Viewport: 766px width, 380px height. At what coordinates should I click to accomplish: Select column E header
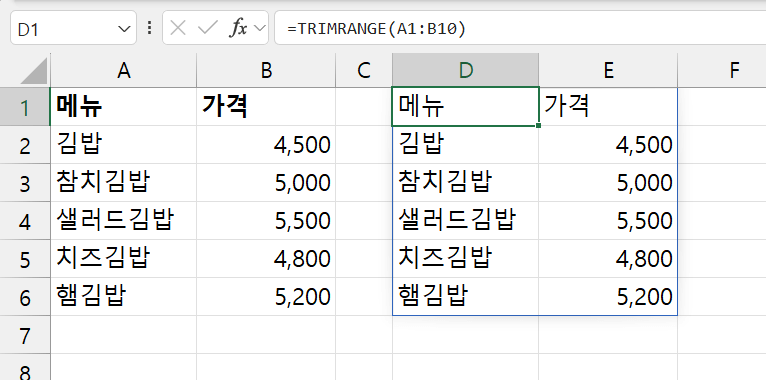click(608, 71)
